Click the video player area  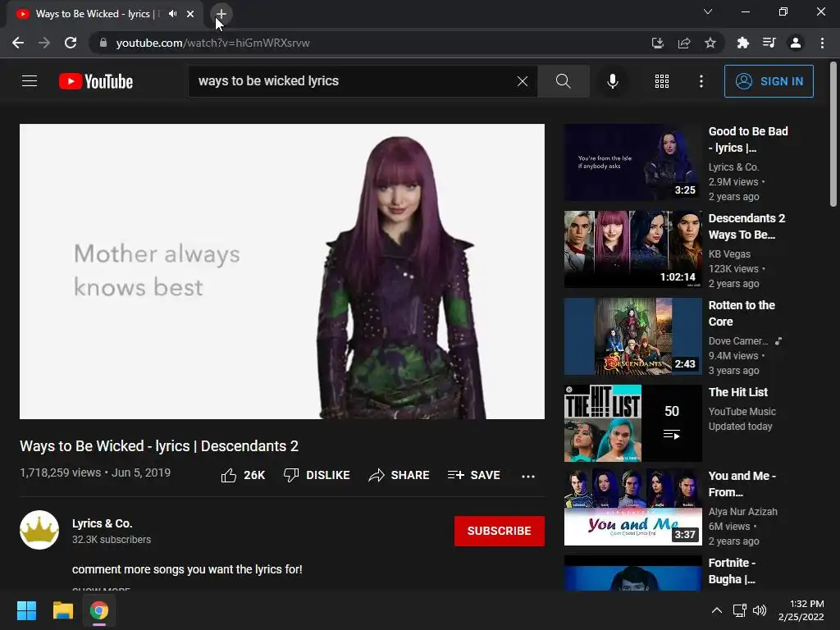tap(282, 271)
